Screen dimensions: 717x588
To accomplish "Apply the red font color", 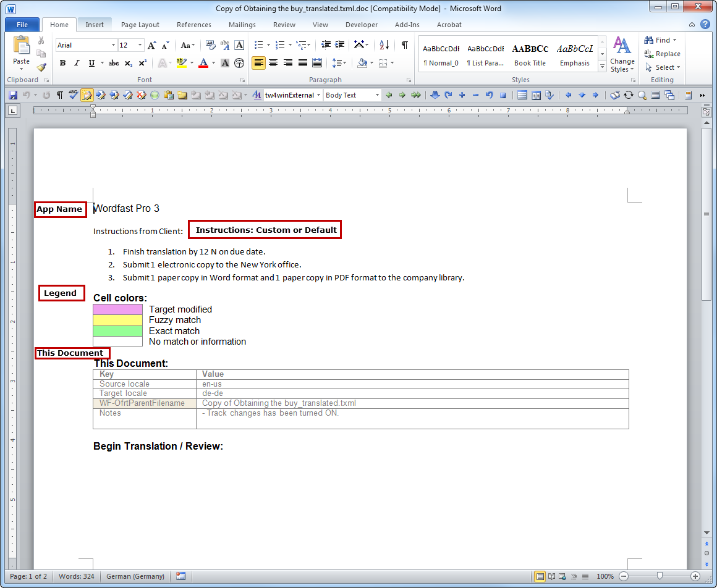I will [x=203, y=63].
